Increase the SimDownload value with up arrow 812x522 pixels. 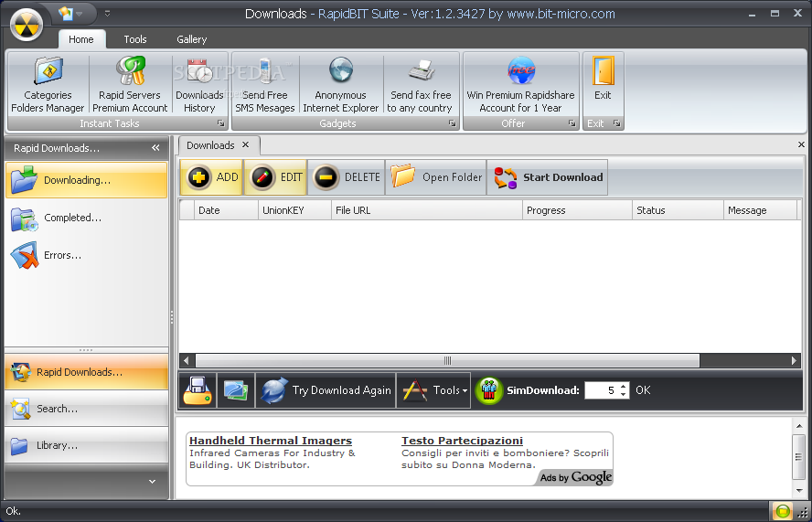click(x=624, y=387)
